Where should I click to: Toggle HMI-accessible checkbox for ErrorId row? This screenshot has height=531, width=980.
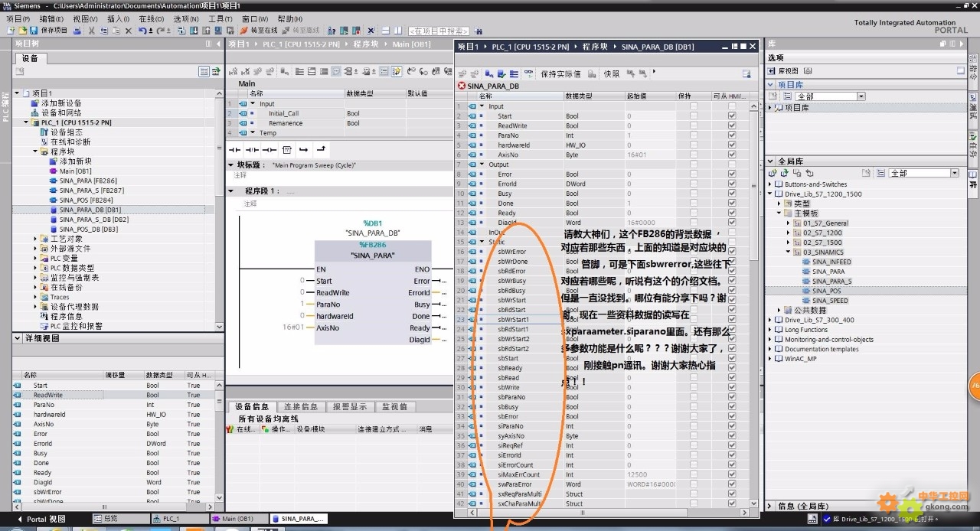pyautogui.click(x=732, y=184)
